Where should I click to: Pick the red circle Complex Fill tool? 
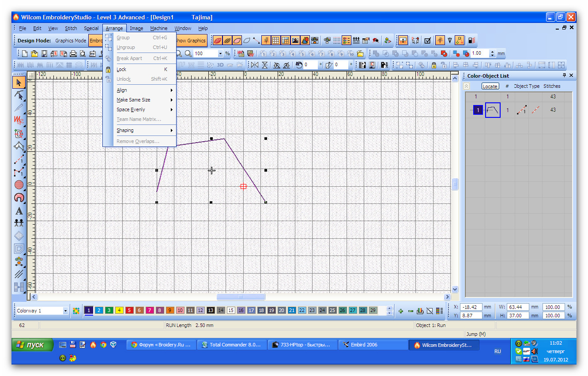pyautogui.click(x=19, y=185)
